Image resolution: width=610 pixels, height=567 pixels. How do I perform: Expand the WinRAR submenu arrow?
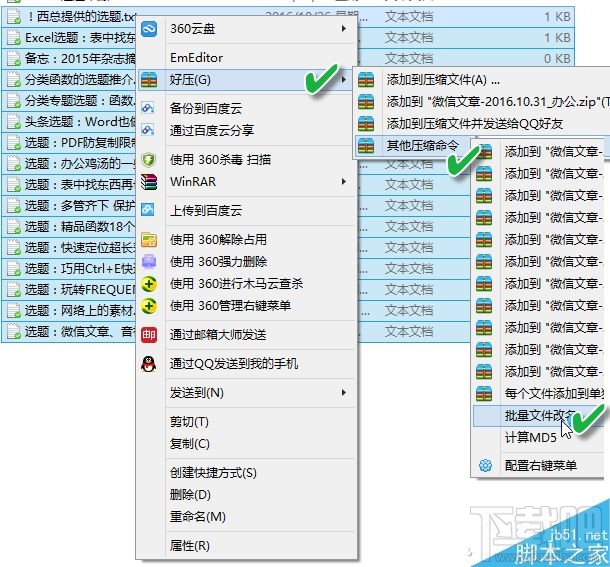pyautogui.click(x=344, y=182)
